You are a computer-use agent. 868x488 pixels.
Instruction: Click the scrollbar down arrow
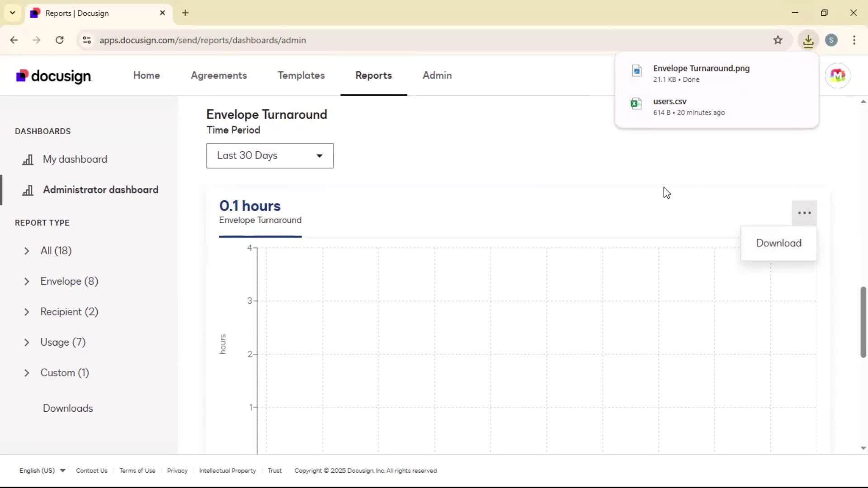[x=863, y=448]
